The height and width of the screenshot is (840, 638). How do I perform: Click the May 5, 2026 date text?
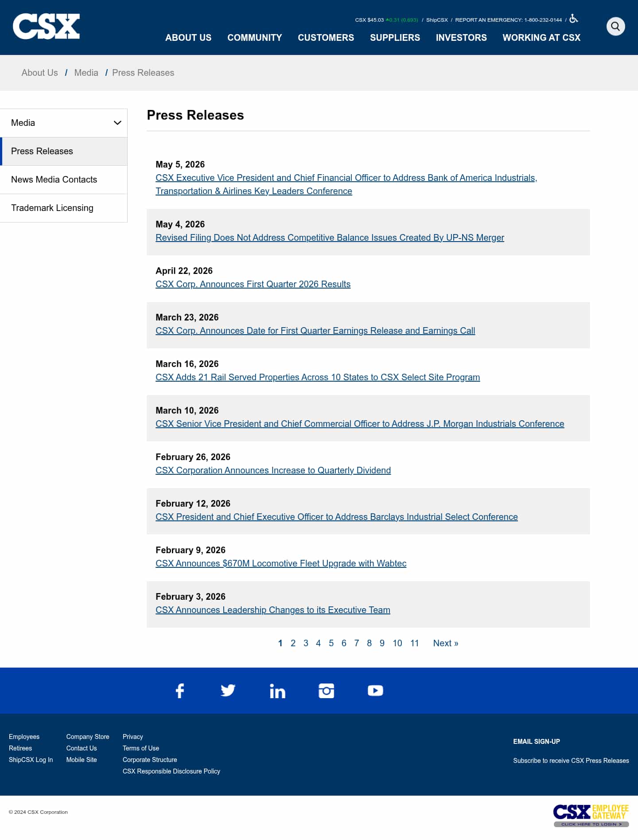[x=180, y=164]
